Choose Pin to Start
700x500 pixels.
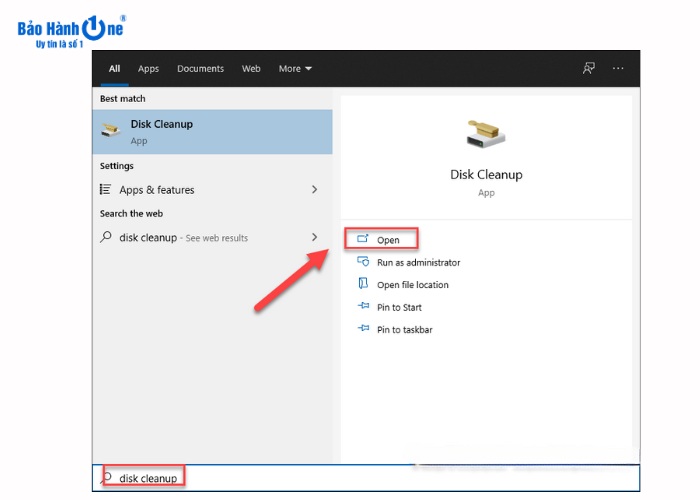(399, 307)
